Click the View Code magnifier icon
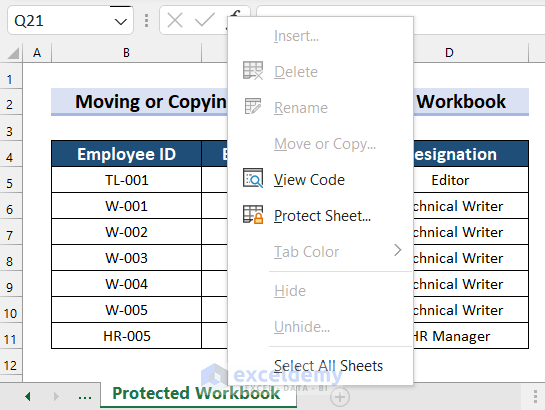The width and height of the screenshot is (545, 410). tap(253, 178)
